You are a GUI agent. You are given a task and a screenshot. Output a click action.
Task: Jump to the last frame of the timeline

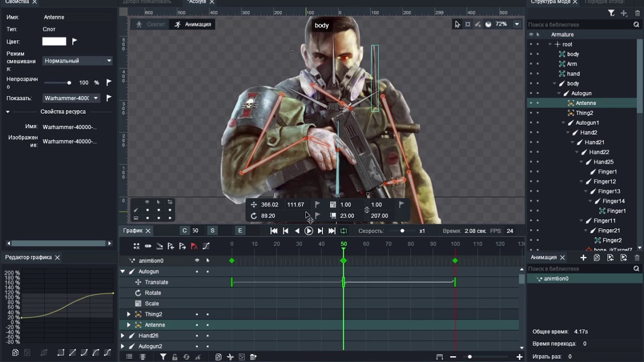[x=332, y=231]
